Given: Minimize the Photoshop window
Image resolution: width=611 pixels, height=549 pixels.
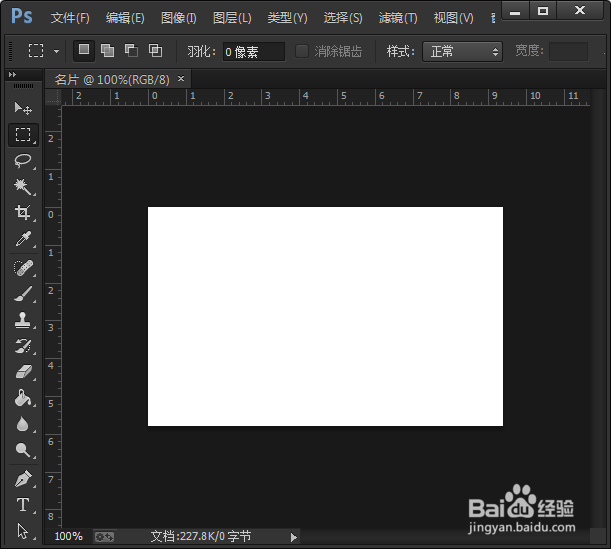Looking at the screenshot, I should click(515, 11).
